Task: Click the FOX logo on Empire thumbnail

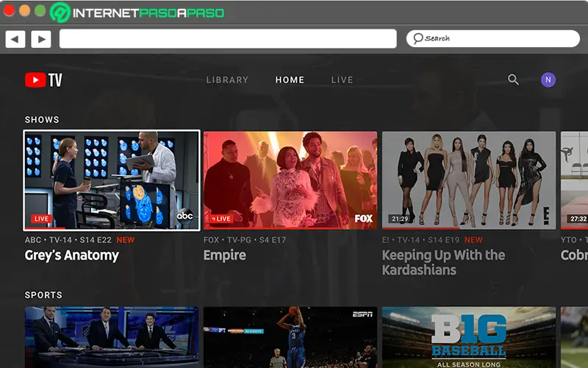Action: (363, 218)
